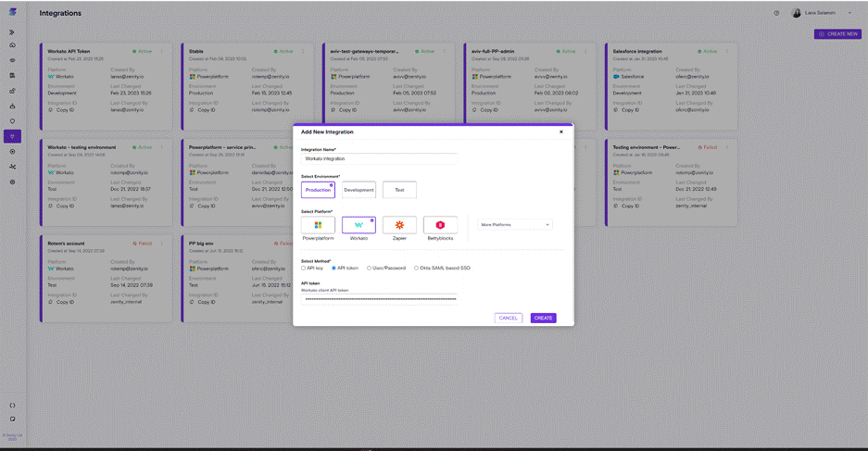Pick the Bettyblocks platform icon
The image size is (868, 451).
click(x=440, y=225)
